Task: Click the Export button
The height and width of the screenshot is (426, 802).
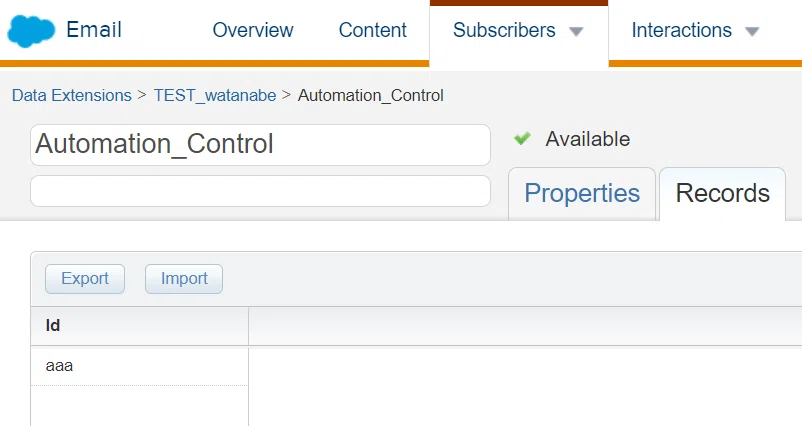Action: click(85, 279)
